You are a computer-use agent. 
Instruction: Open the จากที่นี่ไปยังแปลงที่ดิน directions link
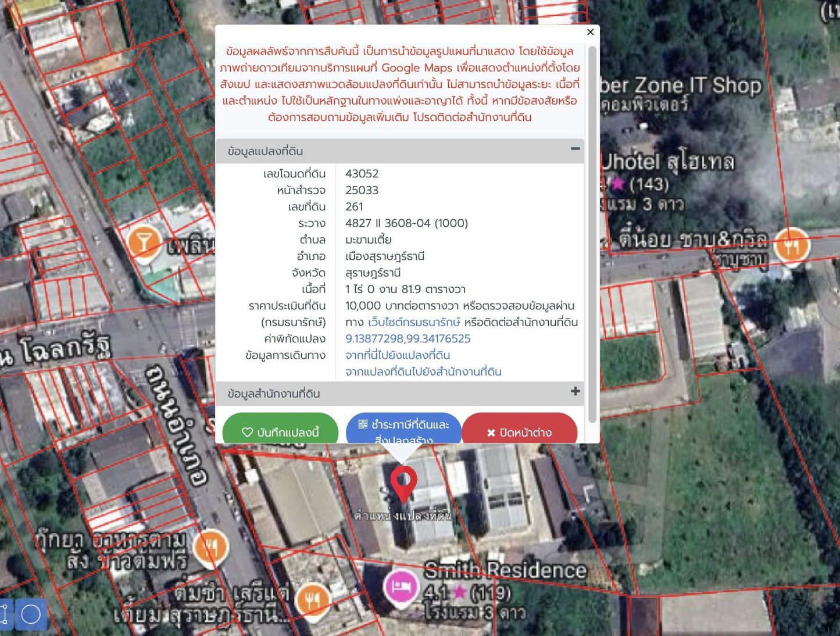[397, 355]
